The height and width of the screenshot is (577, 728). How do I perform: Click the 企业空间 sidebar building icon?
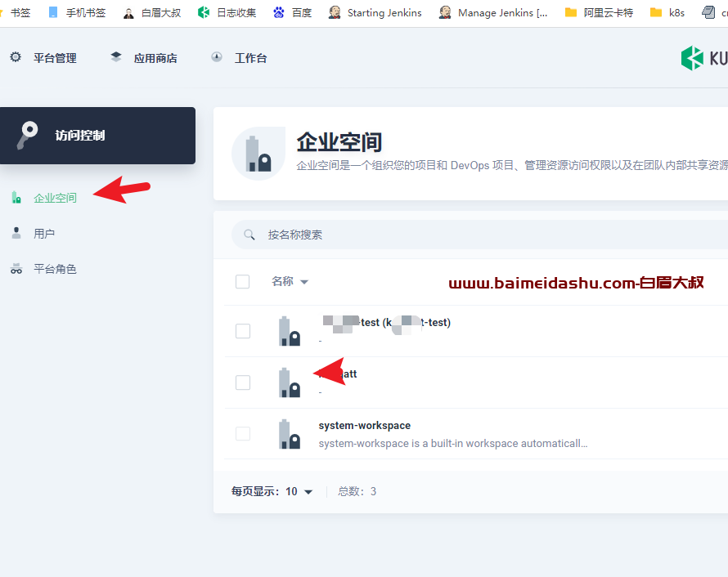(16, 198)
